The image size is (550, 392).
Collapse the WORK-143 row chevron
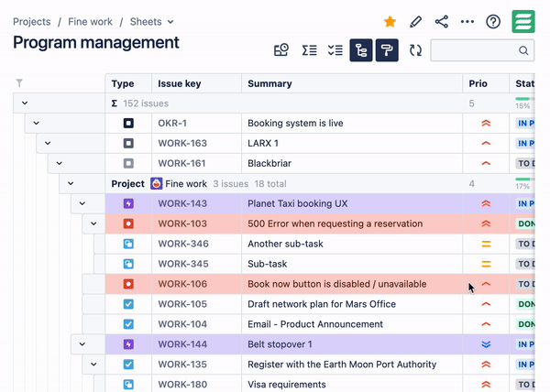point(82,203)
